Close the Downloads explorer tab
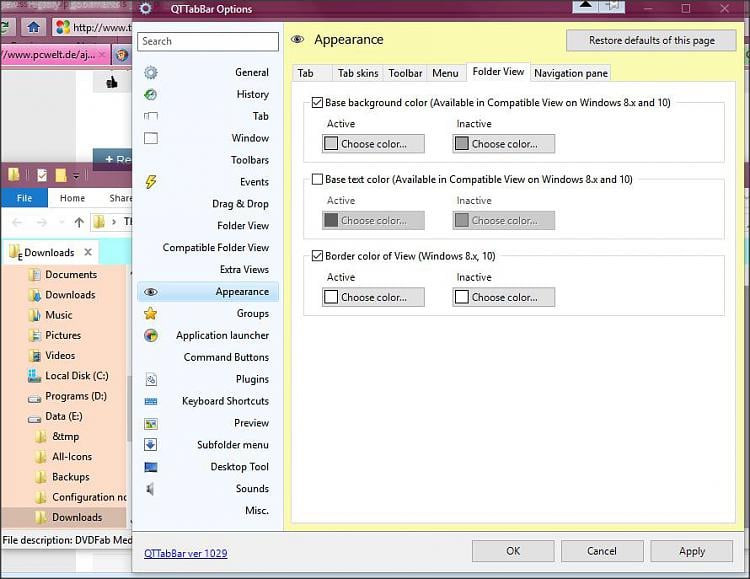 click(x=88, y=253)
